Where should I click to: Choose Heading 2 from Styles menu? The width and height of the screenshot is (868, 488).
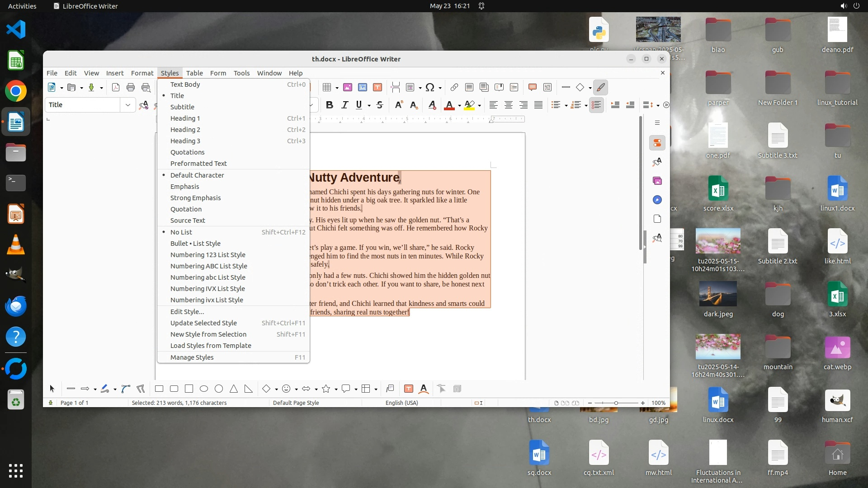[185, 130]
